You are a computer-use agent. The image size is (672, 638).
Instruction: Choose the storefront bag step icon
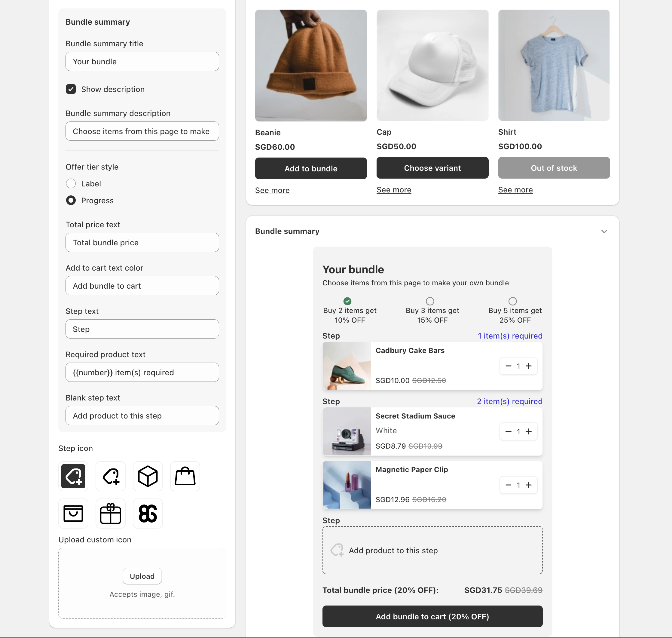tap(73, 513)
